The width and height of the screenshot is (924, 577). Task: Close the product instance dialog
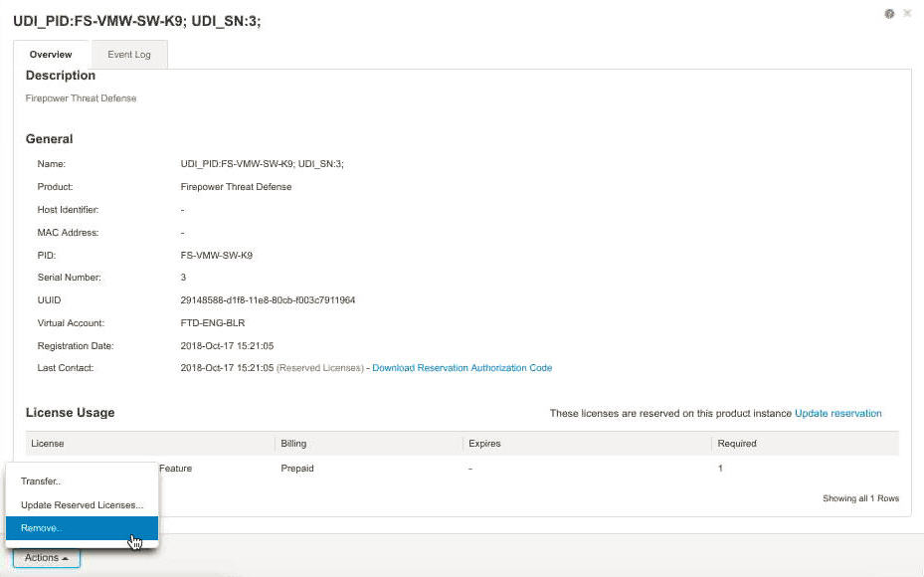[x=907, y=13]
